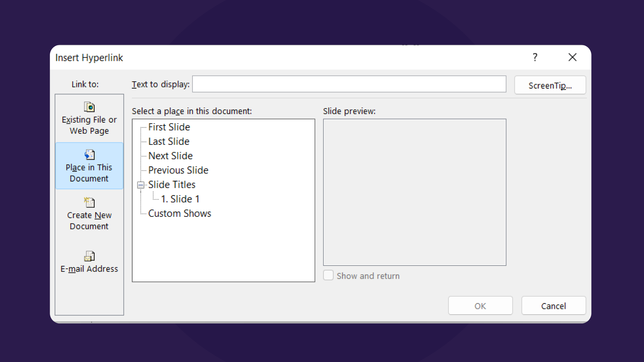This screenshot has height=362, width=644.
Task: Select the Place in This Document icon
Action: click(x=89, y=155)
